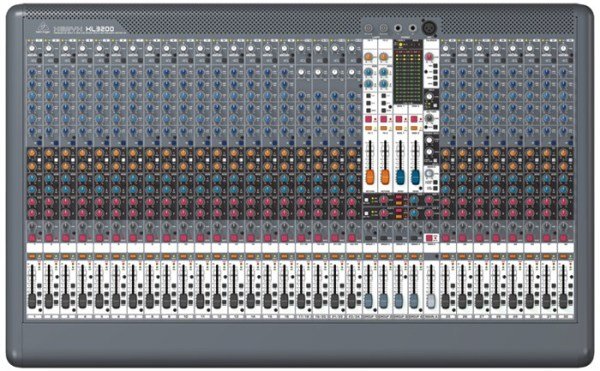Toggle red mute button above second blue fader
Image resolution: width=600 pixels, height=371 pixels.
coord(414,120)
